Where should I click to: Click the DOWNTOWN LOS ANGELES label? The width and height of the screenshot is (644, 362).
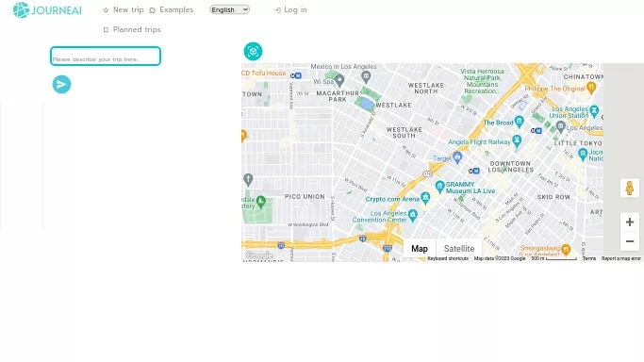pos(510,166)
